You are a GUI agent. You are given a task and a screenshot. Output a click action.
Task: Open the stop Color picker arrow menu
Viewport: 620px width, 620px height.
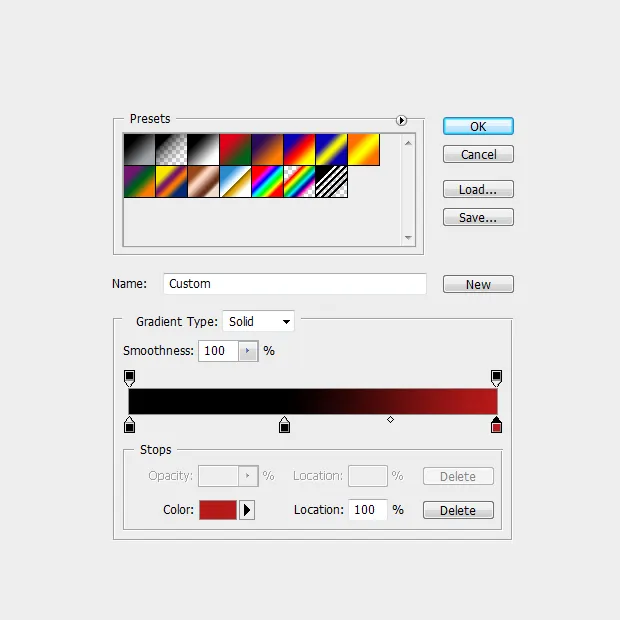pyautogui.click(x=247, y=510)
